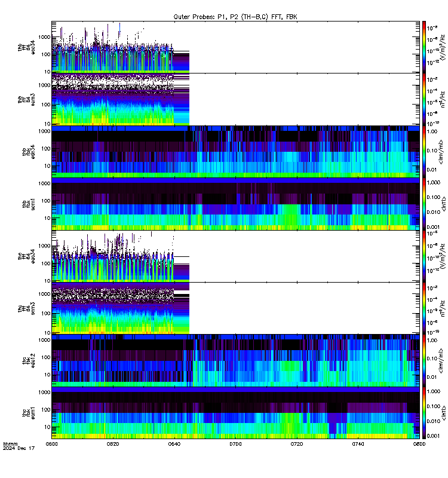
Task: Click the bottom thc scm1 |nT| color bar
Action: tap(424, 413)
